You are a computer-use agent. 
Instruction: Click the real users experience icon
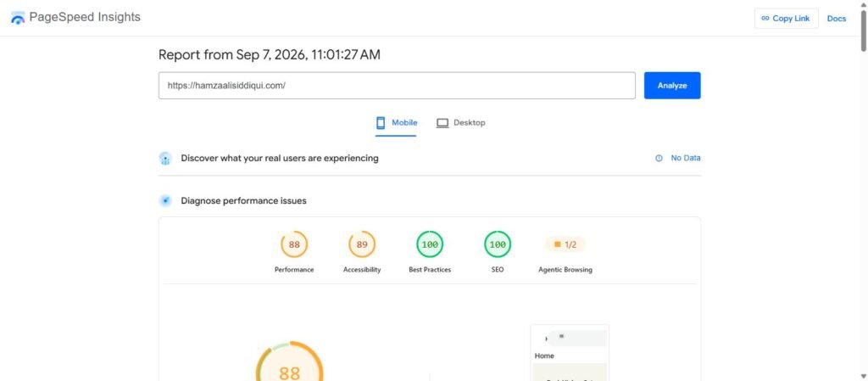coord(165,159)
